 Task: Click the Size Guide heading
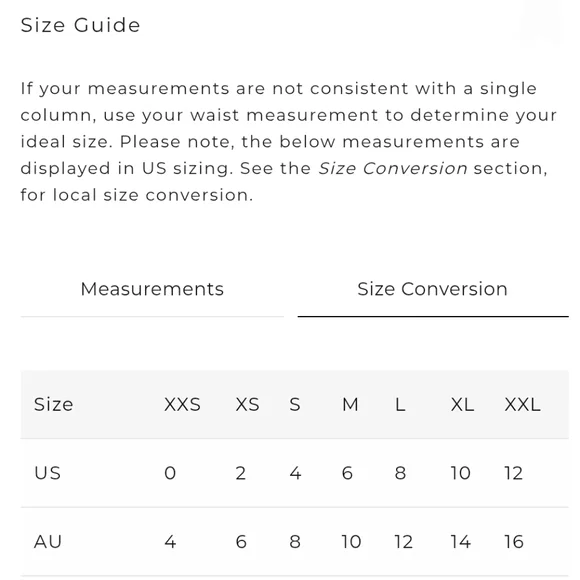(80, 25)
